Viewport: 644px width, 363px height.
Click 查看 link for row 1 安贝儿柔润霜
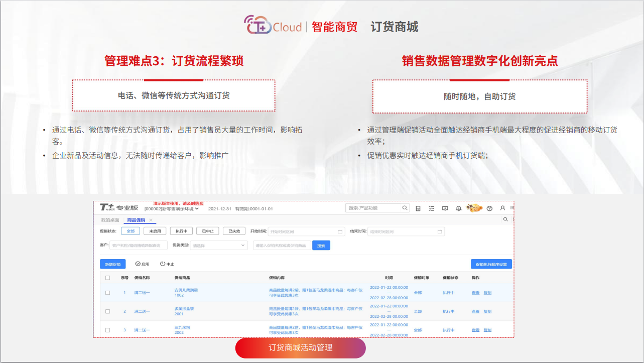(x=475, y=292)
